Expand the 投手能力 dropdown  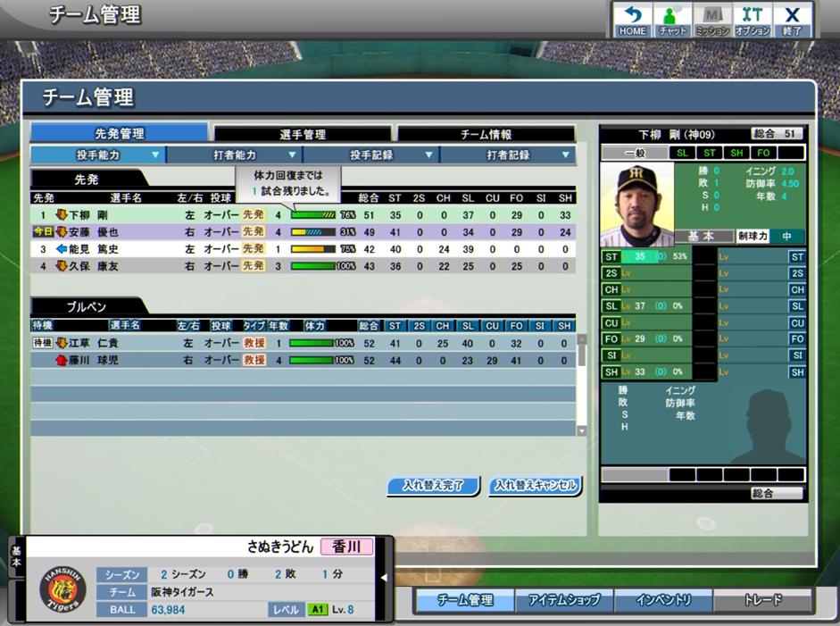click(x=97, y=155)
